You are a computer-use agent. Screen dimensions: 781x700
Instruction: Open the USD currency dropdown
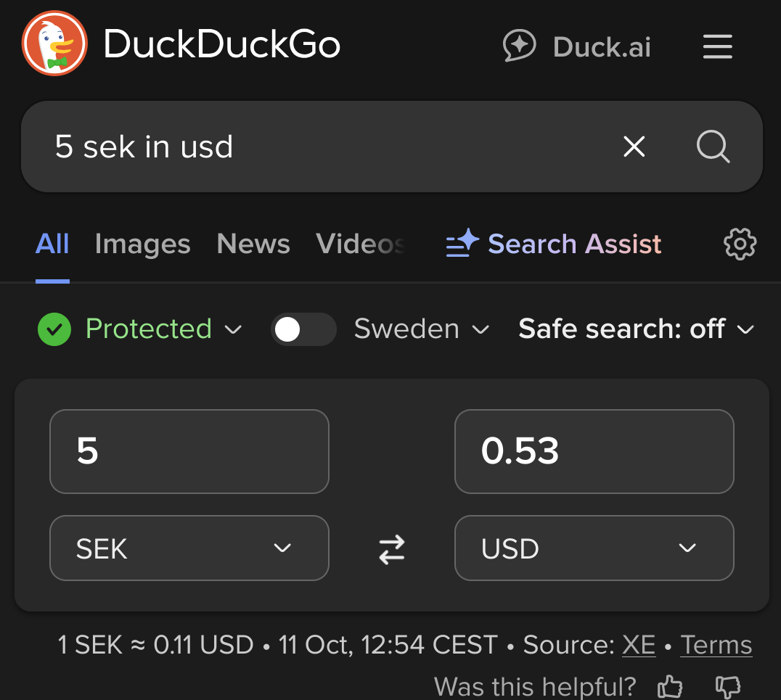tap(594, 548)
